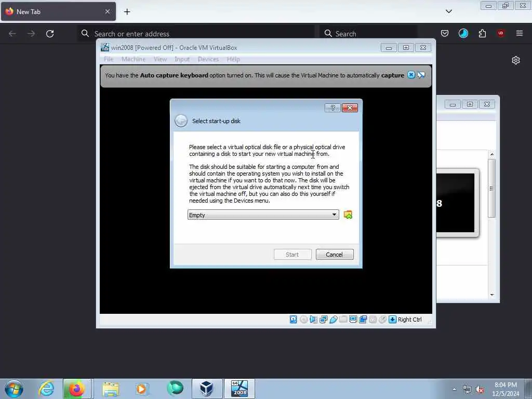Show hidden system tray icons arrow

pos(454,390)
